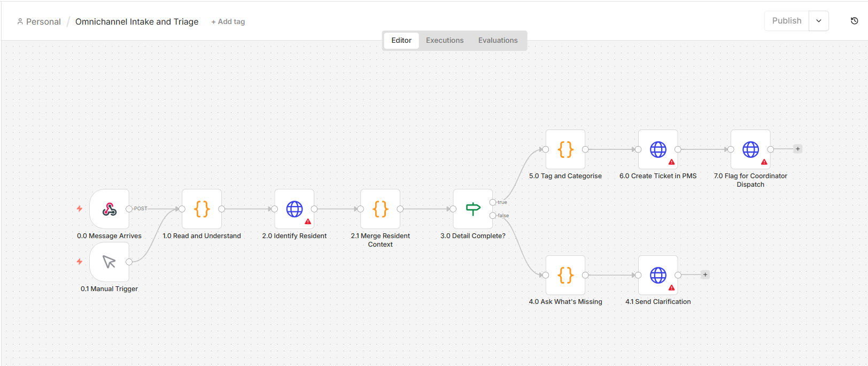Click the label '6.0 Create Ticket in PMS'
The image size is (868, 366).
coord(658,176)
